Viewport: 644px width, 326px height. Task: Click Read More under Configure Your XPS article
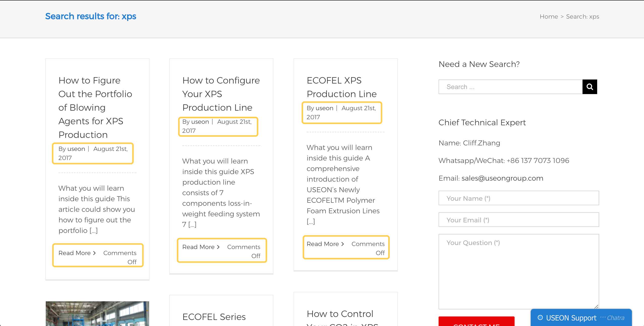click(x=201, y=247)
